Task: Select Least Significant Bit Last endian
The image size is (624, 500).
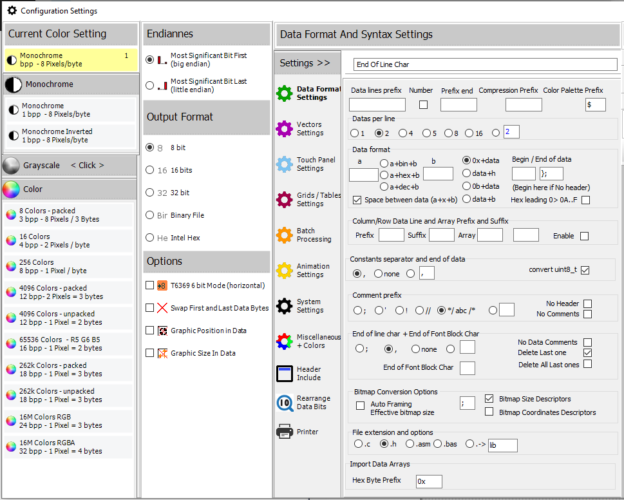Action: (150, 84)
